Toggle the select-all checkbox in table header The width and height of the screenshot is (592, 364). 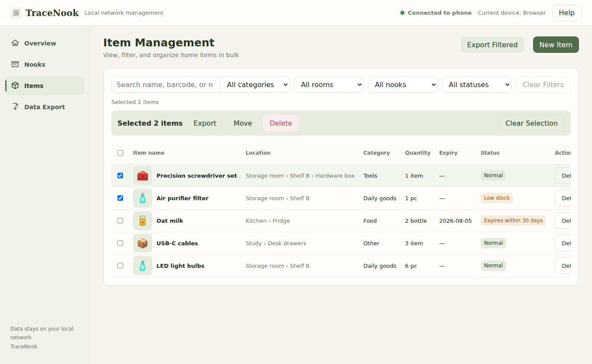pos(120,153)
